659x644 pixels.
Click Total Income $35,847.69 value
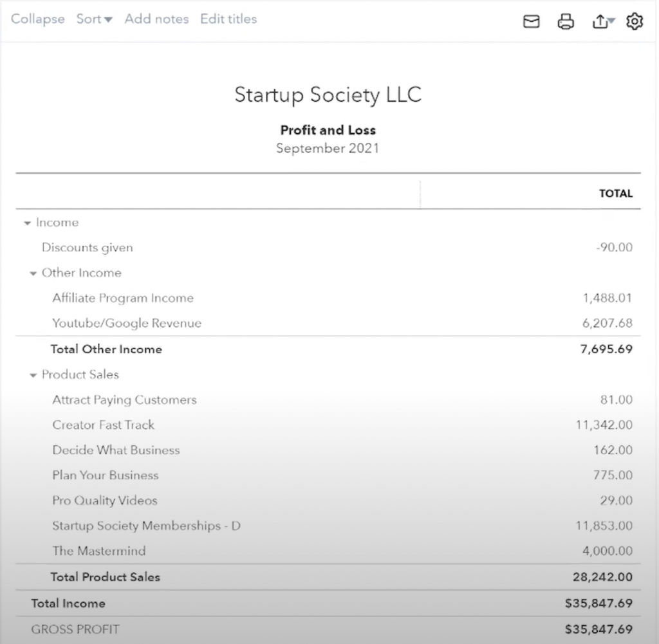pyautogui.click(x=599, y=603)
